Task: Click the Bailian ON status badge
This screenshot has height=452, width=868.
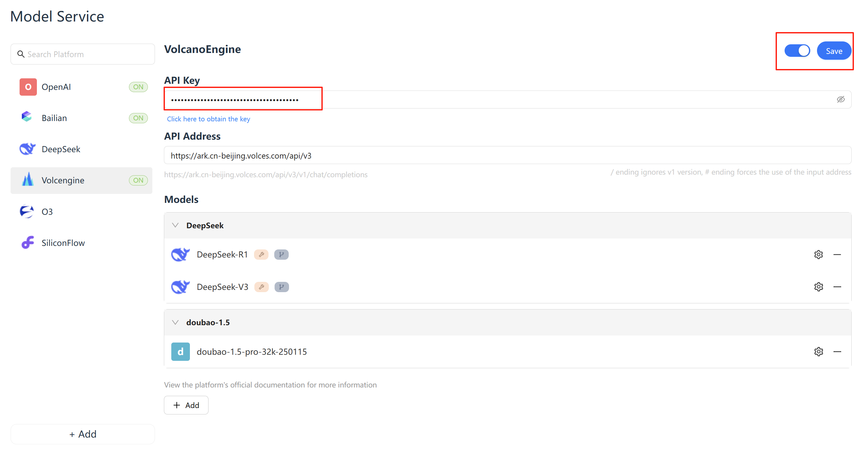Action: 138,118
